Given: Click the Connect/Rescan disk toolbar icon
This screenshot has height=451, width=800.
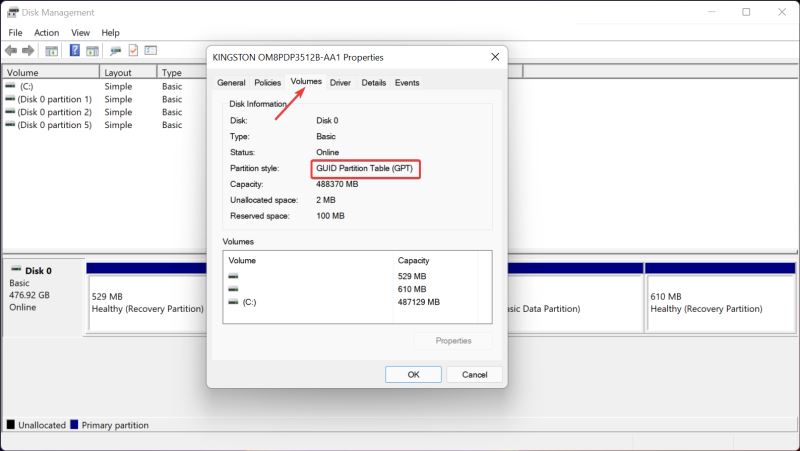Looking at the screenshot, I should click(x=116, y=51).
